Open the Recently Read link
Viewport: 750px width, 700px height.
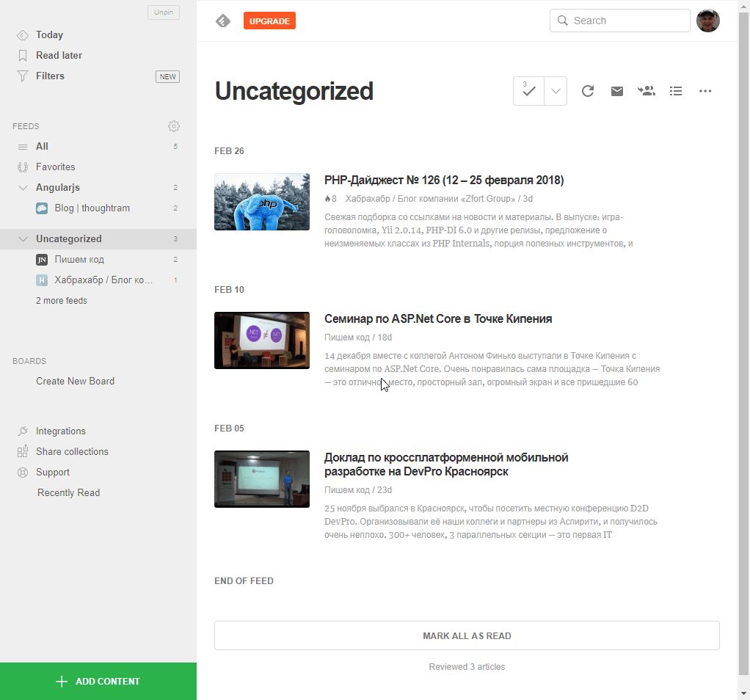pos(68,492)
